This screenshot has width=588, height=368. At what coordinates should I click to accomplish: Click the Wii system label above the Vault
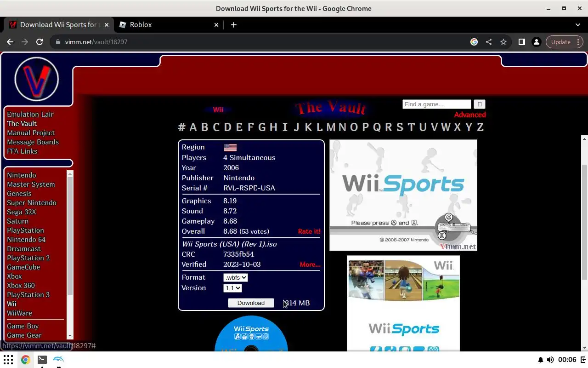tap(218, 110)
